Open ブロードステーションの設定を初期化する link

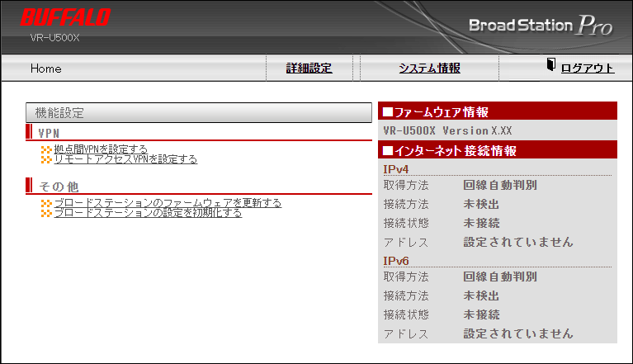149,213
